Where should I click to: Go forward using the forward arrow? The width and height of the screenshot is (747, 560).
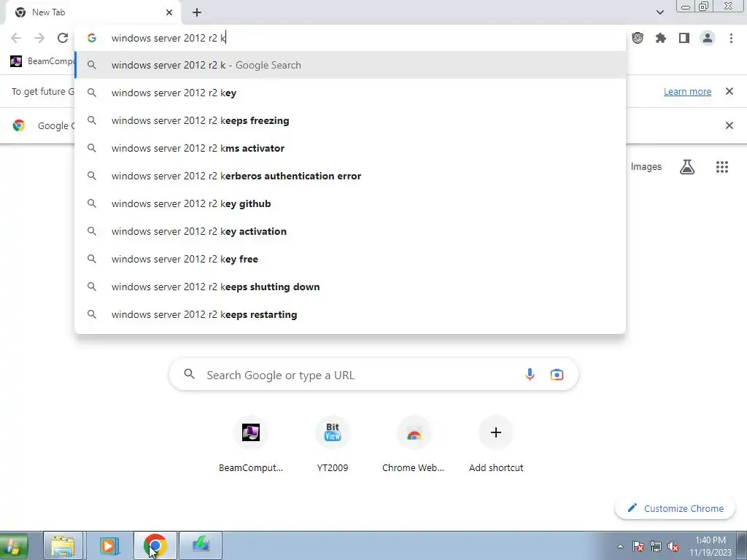[39, 38]
